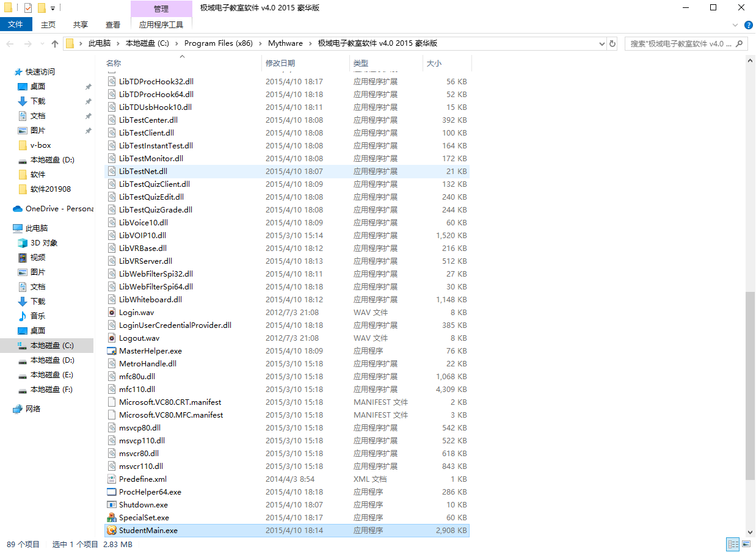Open 音乐 folder in sidebar
Screen dimensions: 756x552
[x=38, y=316]
